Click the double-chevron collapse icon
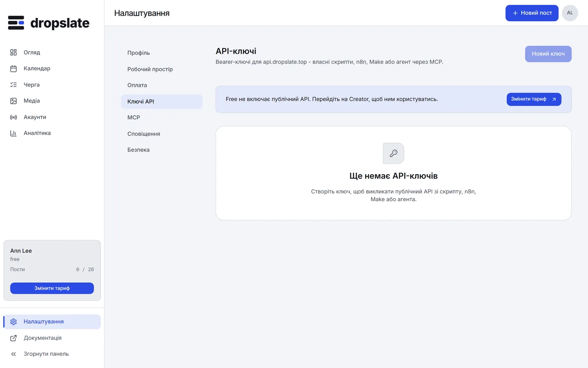Image resolution: width=588 pixels, height=368 pixels. 13,354
